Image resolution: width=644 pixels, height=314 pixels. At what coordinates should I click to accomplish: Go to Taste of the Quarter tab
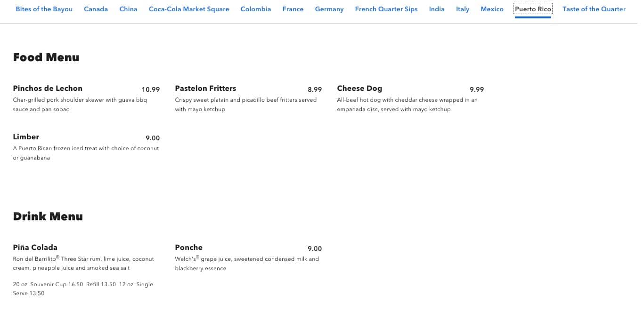594,9
